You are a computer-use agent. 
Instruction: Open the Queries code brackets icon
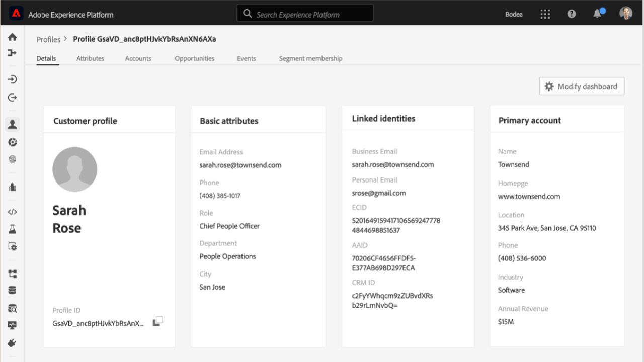13,212
